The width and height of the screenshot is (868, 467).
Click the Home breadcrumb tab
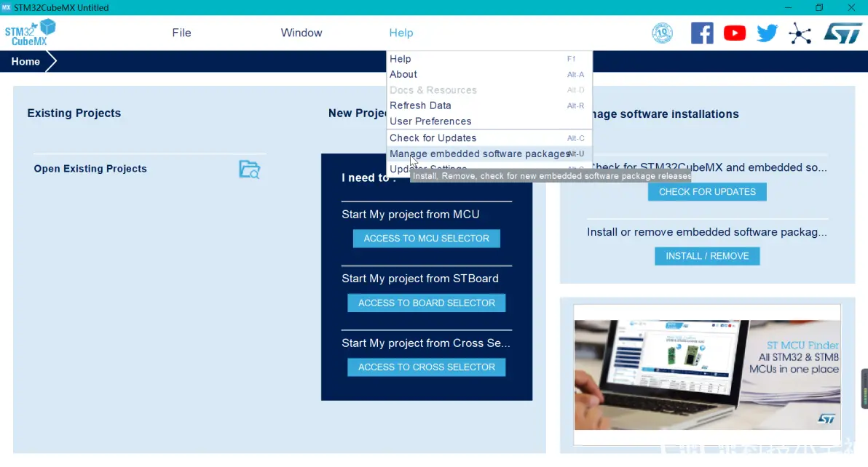click(x=25, y=61)
